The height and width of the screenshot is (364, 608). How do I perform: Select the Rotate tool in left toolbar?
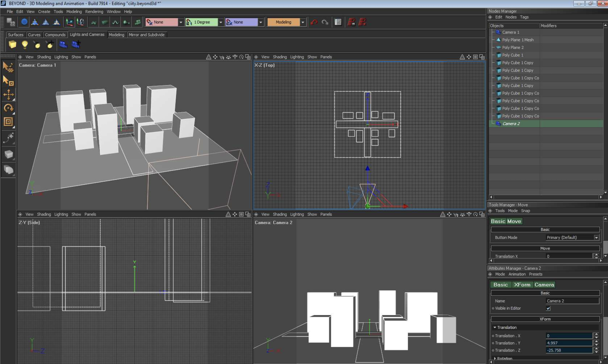click(8, 108)
